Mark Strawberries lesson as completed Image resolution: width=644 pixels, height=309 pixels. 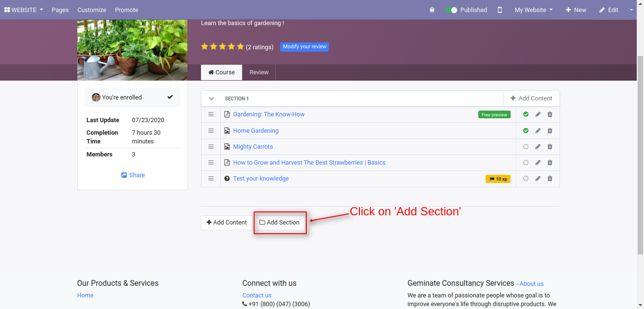point(526,163)
